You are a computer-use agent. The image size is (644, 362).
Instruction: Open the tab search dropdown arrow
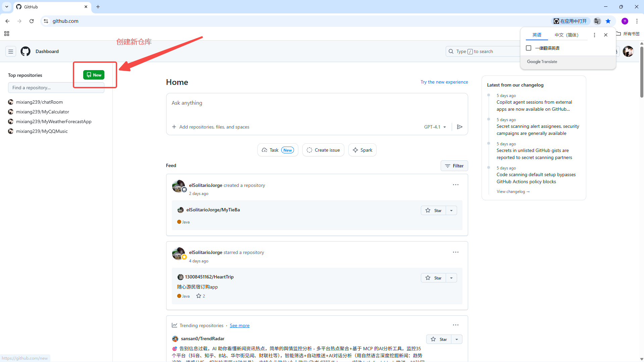click(x=6, y=7)
